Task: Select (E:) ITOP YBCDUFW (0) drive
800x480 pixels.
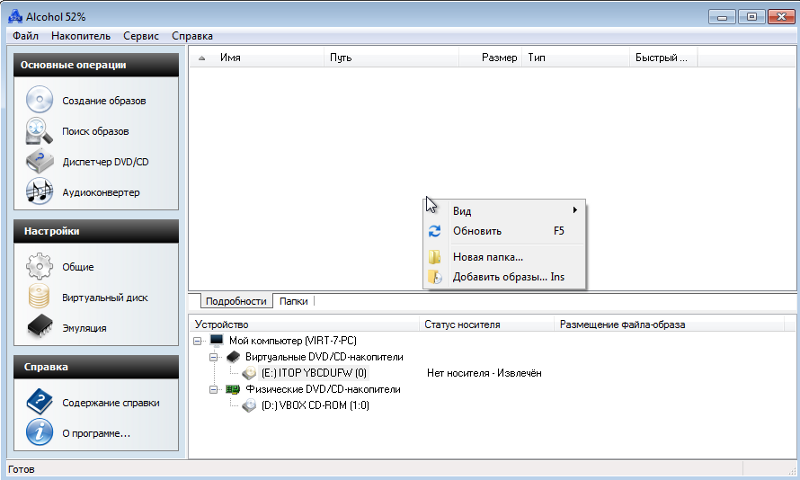Action: [x=314, y=373]
